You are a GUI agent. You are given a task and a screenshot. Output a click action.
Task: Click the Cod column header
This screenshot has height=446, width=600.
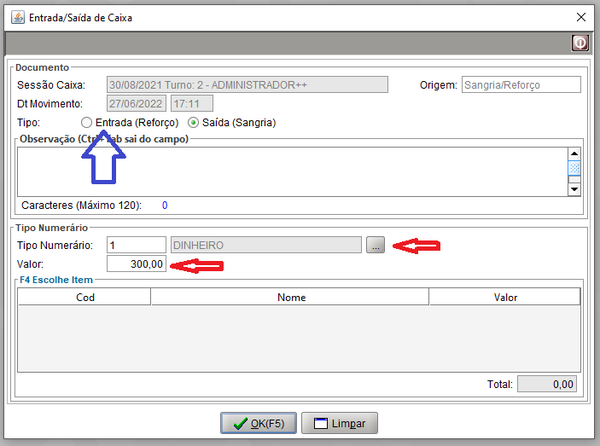[85, 297]
